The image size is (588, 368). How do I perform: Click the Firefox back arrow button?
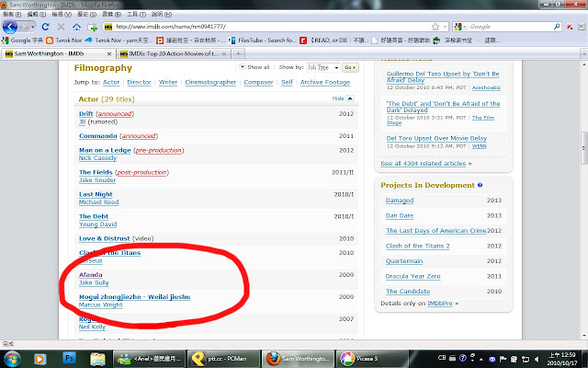(x=10, y=27)
